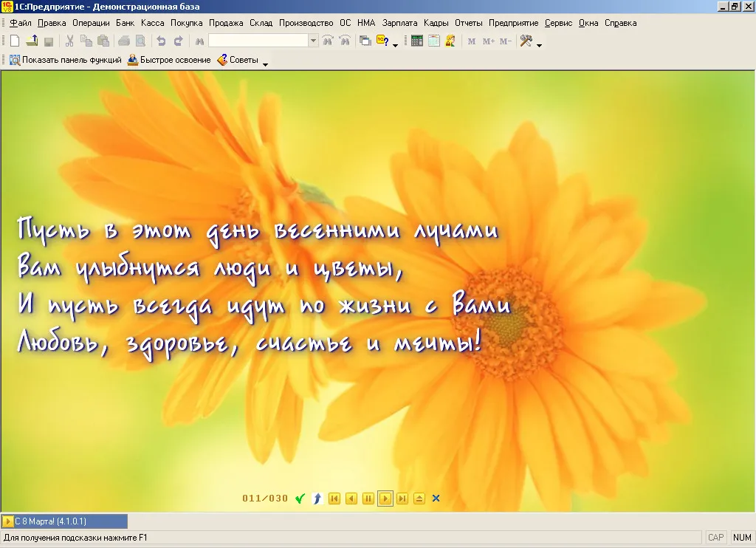Open the calculator icon
Screen dimensions: 756x548
417,41
